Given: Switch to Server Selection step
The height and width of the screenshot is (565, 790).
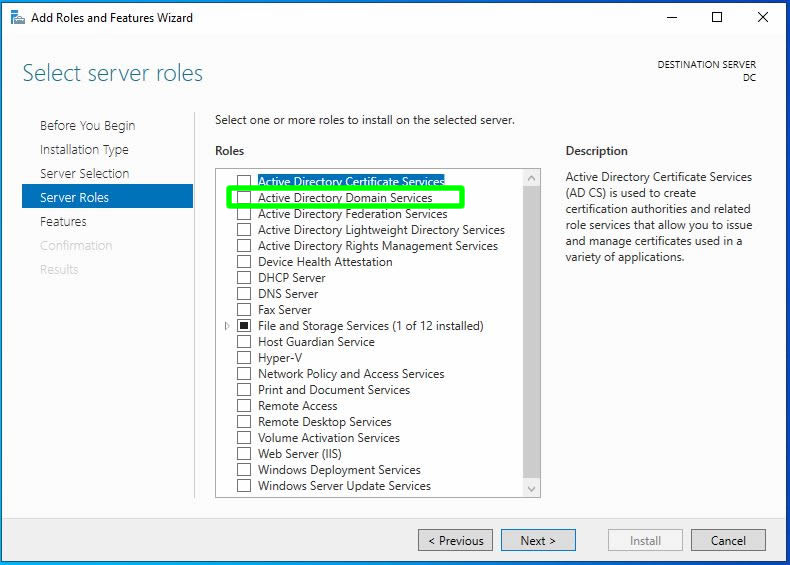Looking at the screenshot, I should [x=84, y=174].
